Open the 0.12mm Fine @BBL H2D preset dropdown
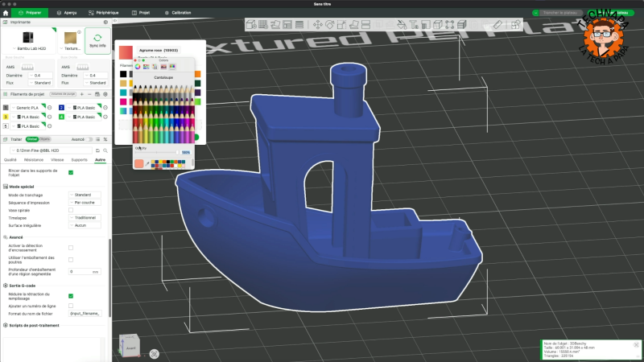 52,150
